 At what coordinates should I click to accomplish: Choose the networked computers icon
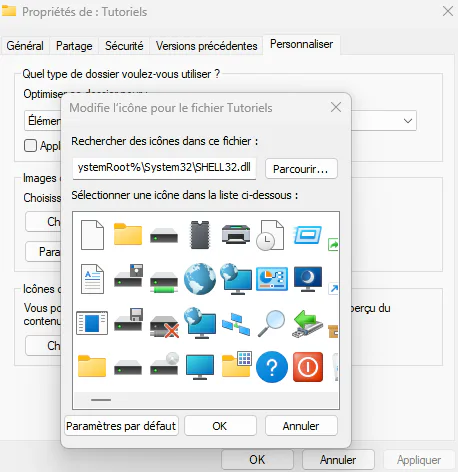pyautogui.click(x=236, y=324)
